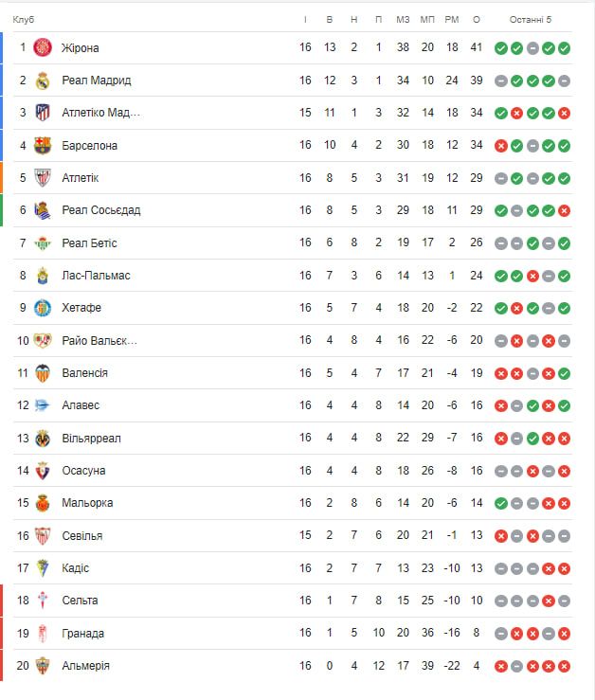Click the Останні 5 column header

point(530,19)
